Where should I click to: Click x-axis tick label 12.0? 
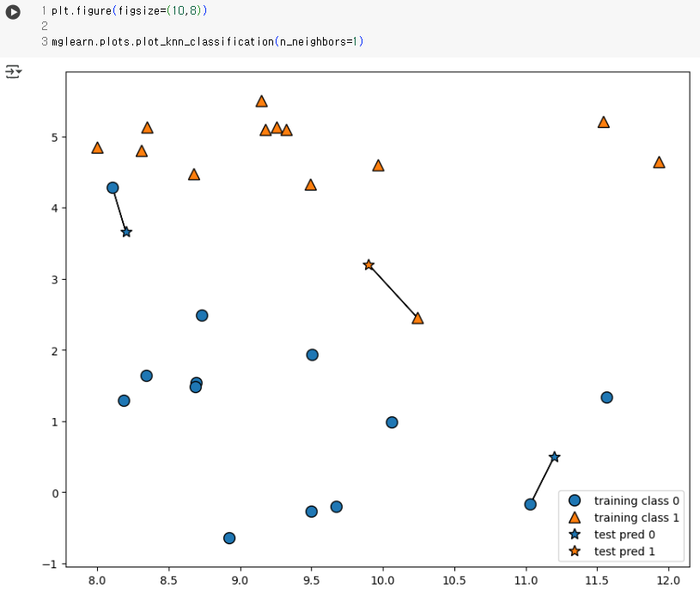click(x=668, y=580)
